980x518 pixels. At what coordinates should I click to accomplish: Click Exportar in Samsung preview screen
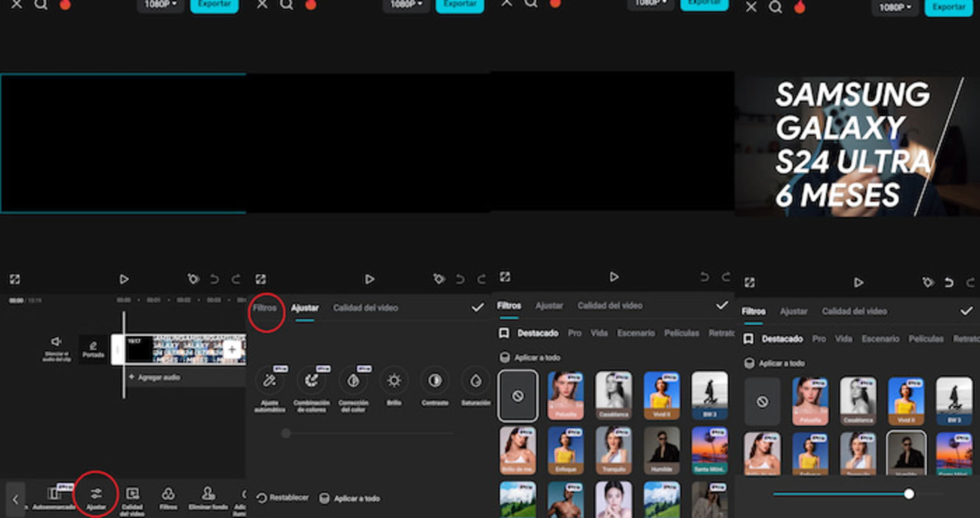pyautogui.click(x=949, y=8)
